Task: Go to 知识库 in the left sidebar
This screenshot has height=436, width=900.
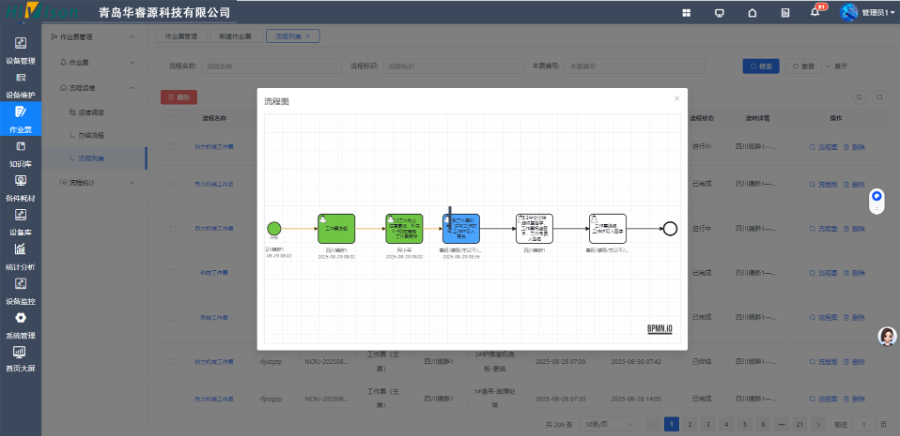Action: pos(20,152)
